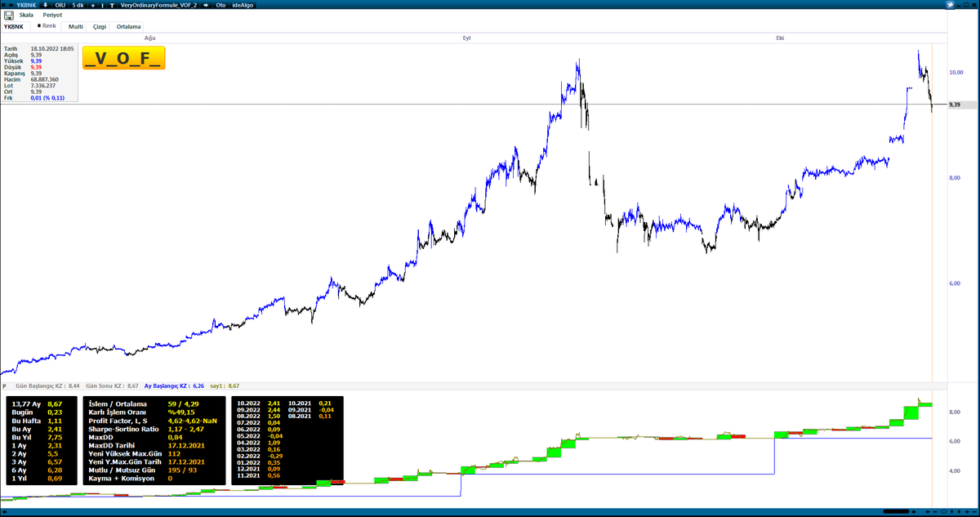980x517 pixels.
Task: Click the Tarih 18.10.2022 18:05 value
Action: pyautogui.click(x=52, y=49)
